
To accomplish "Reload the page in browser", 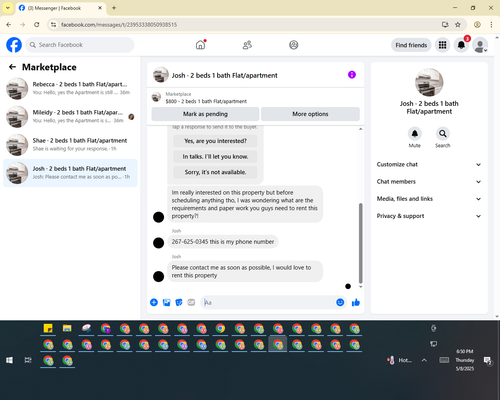I will (x=37, y=24).
